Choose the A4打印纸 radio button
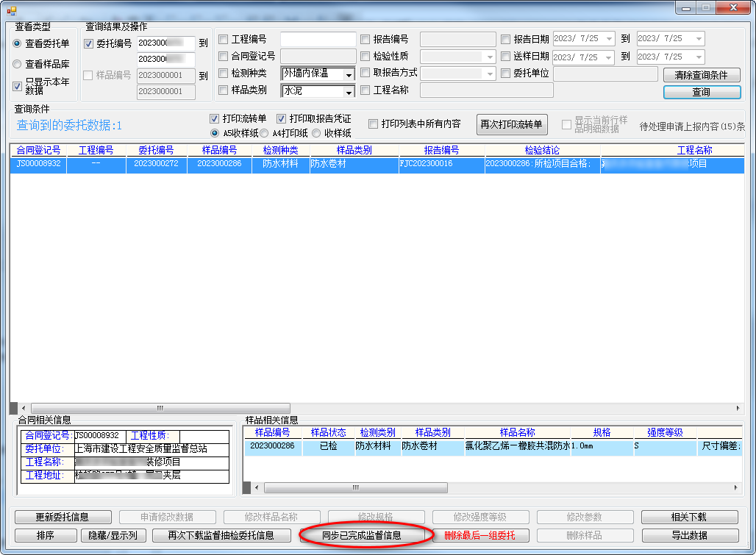 264,133
